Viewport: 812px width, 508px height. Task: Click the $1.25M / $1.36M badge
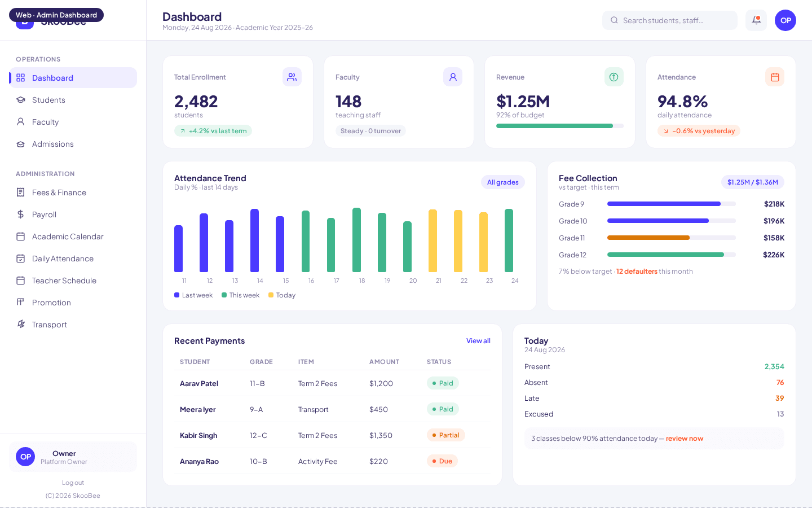[753, 182]
